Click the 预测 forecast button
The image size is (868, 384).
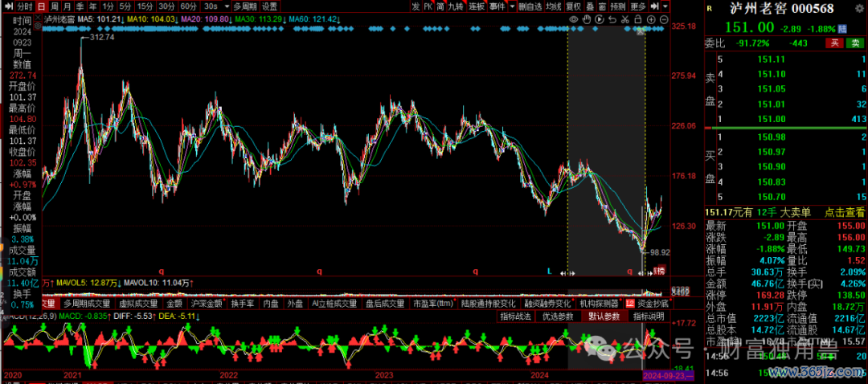[x=618, y=6]
